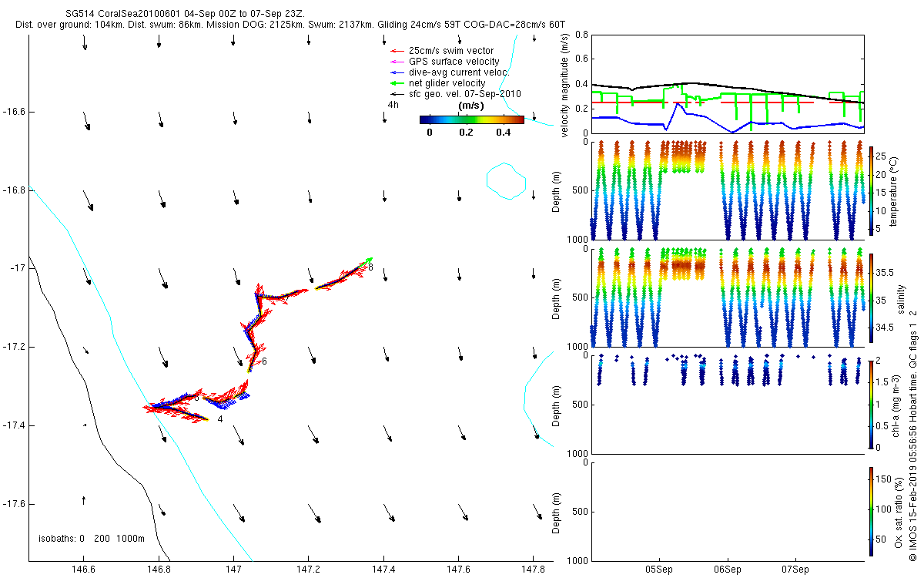Viewport: 924px width, 578px height.
Task: Click longitude tick '147.8' on map axis
Action: pos(534,569)
